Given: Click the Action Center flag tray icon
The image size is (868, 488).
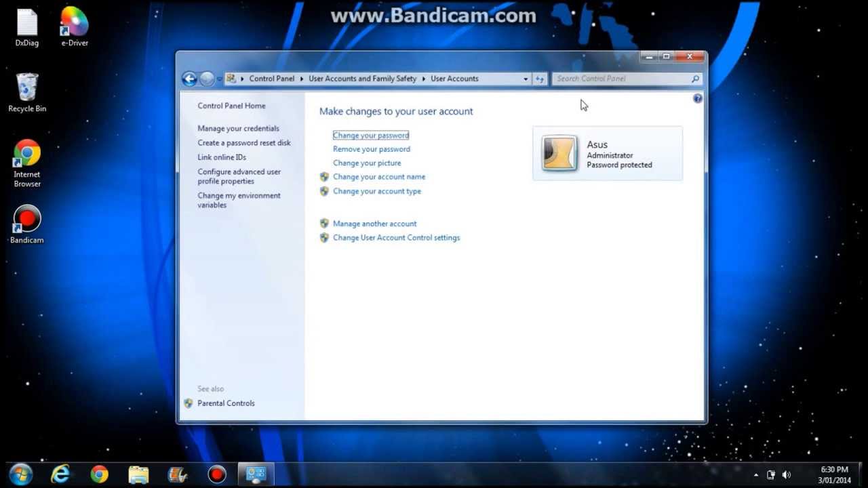Looking at the screenshot, I should (771, 474).
